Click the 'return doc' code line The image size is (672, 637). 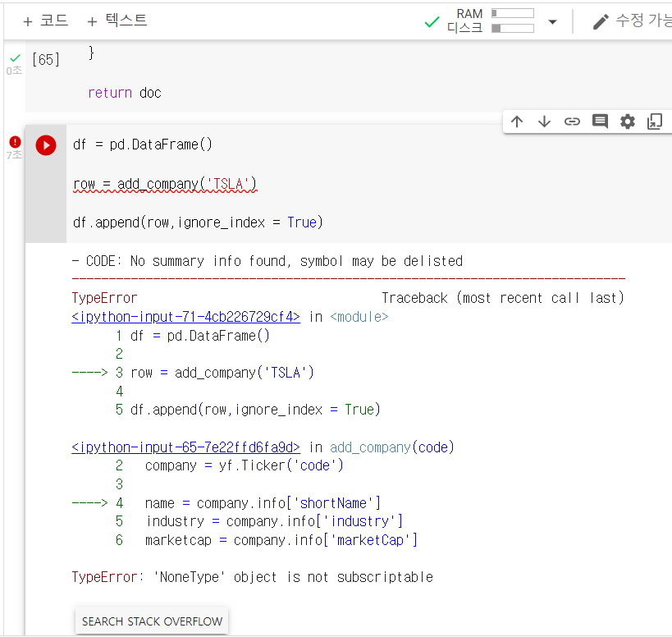coord(124,93)
